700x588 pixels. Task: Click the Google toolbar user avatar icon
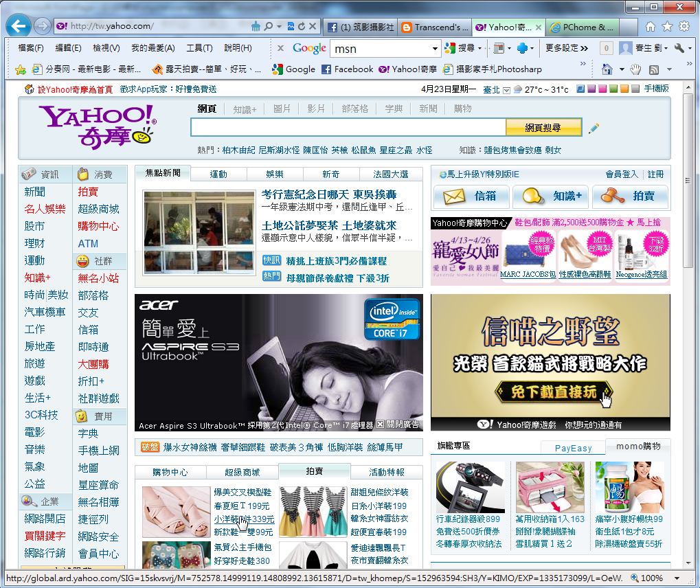pyautogui.click(x=625, y=48)
